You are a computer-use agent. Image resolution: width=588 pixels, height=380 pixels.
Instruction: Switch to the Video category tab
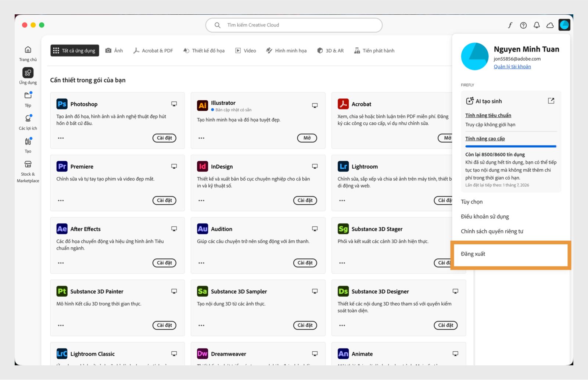(245, 51)
